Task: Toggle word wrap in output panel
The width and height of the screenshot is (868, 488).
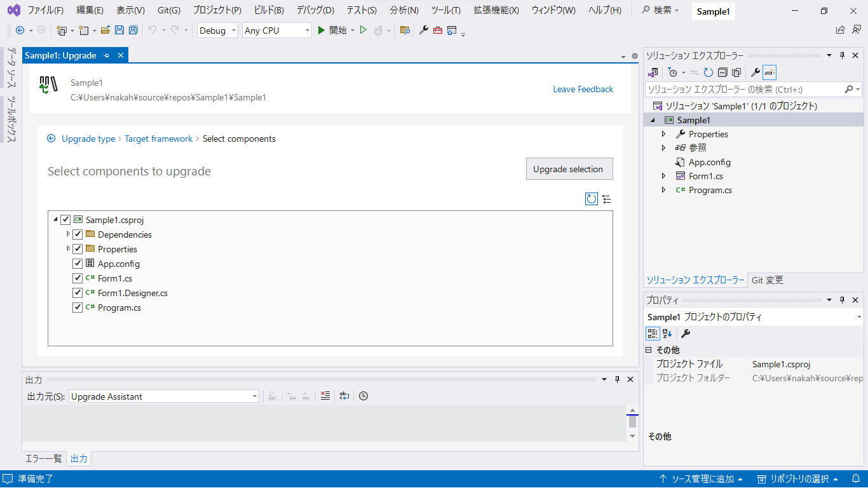Action: pos(344,396)
